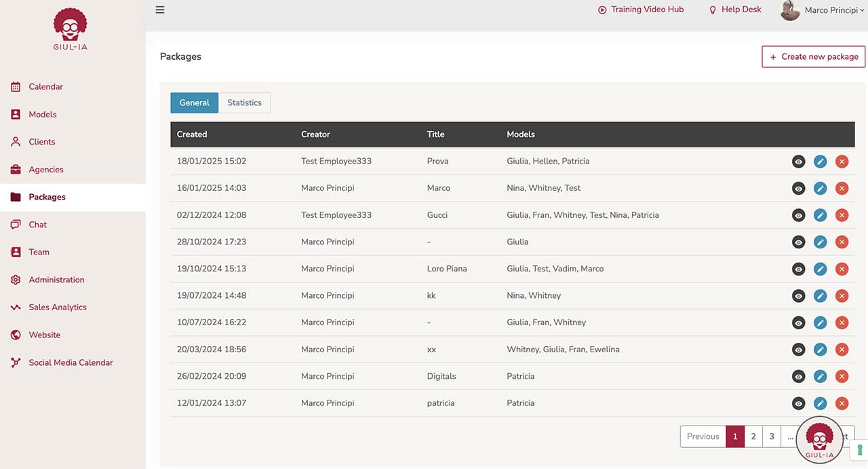Edit the 10/07/2024 16:22 package

pyautogui.click(x=821, y=322)
